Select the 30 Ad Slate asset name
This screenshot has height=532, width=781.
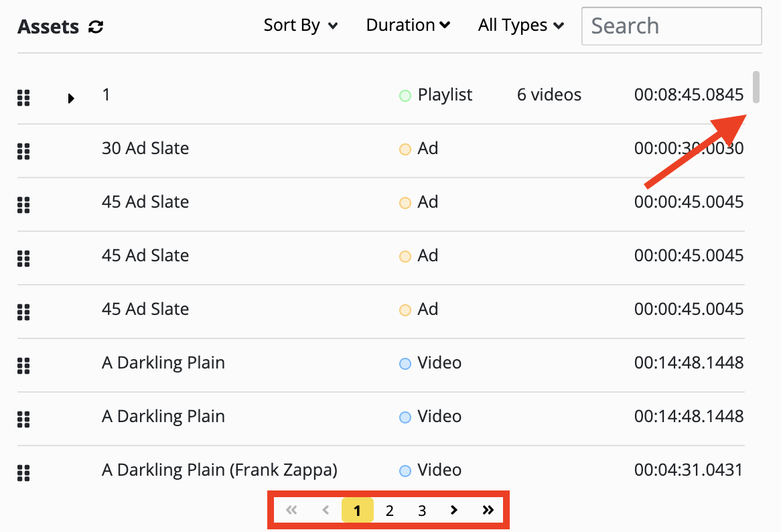pos(145,148)
